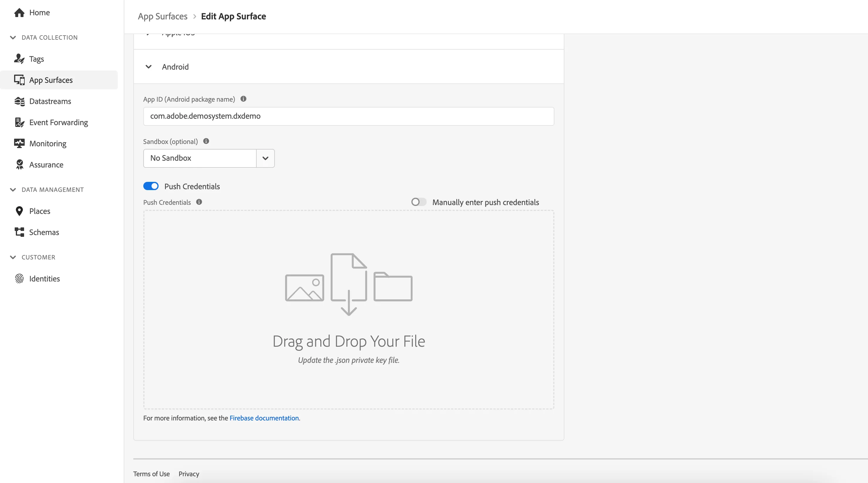Click the Monitoring screen icon
This screenshot has height=483, width=868.
pos(19,144)
